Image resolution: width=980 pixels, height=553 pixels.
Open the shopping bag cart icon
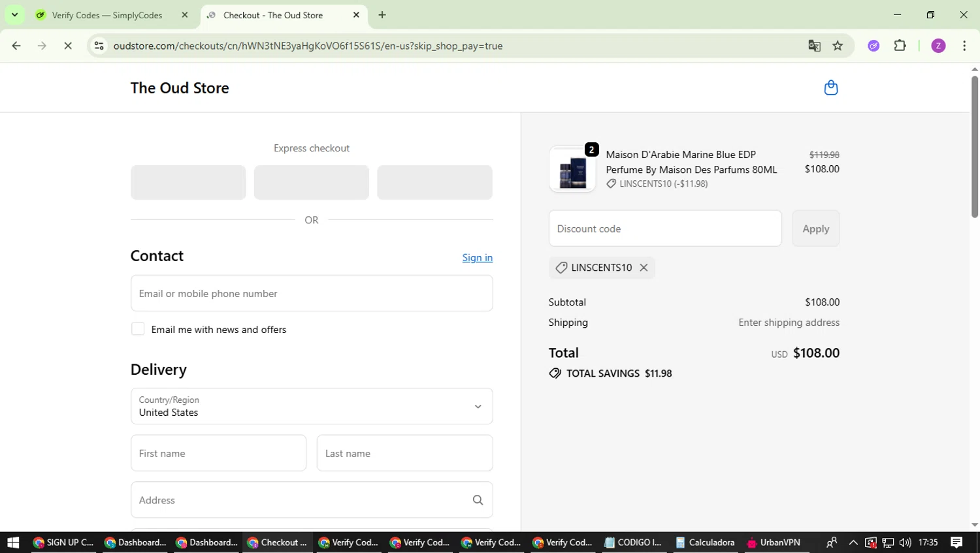pos(830,87)
